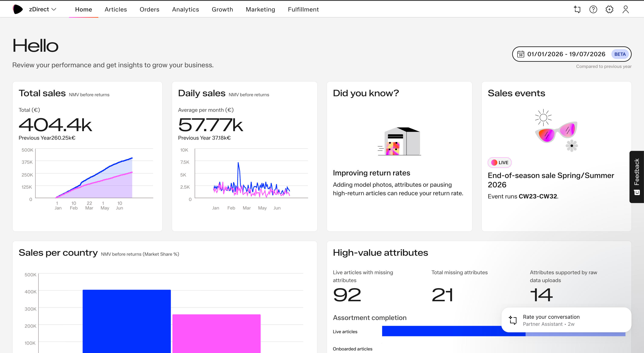The width and height of the screenshot is (644, 353).
Task: Click the pink bar in Sales per country
Action: [x=217, y=333]
